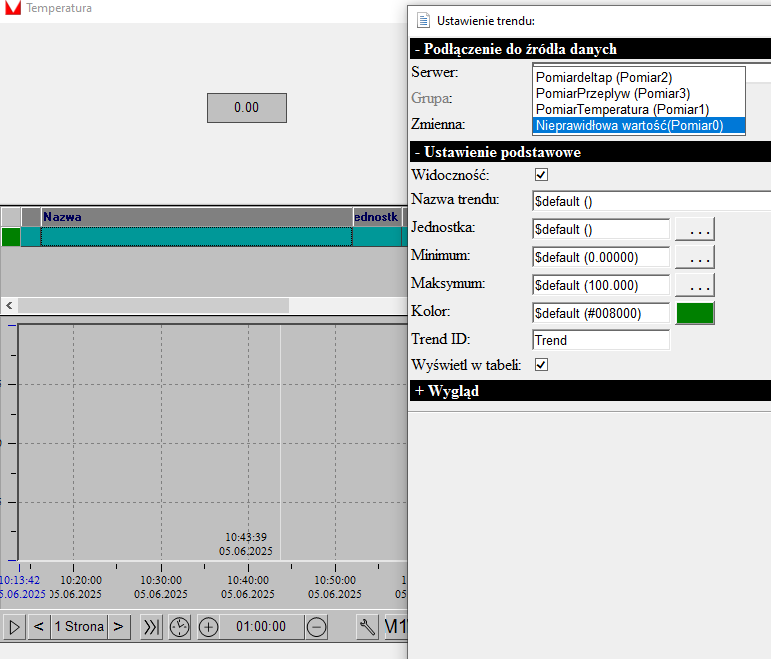Toggle the Wyświetl w tabeli checkbox
The height and width of the screenshot is (659, 771).
[x=541, y=365]
